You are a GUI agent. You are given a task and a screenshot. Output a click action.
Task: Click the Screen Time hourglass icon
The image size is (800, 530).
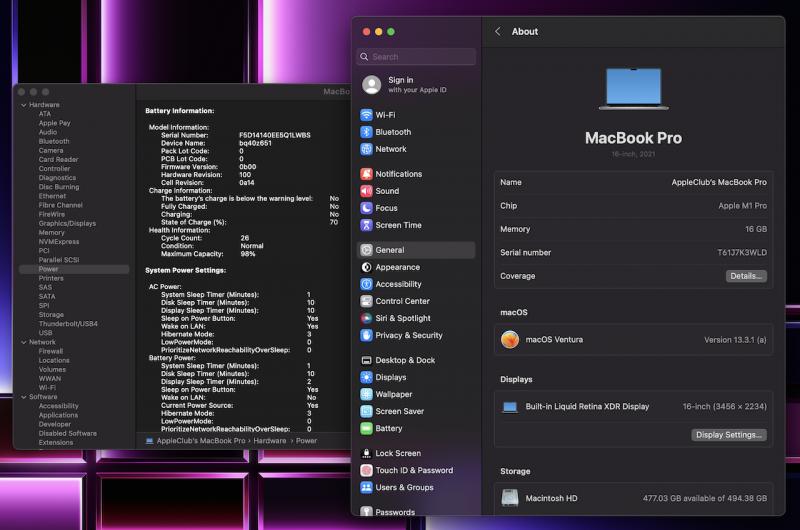[367, 225]
